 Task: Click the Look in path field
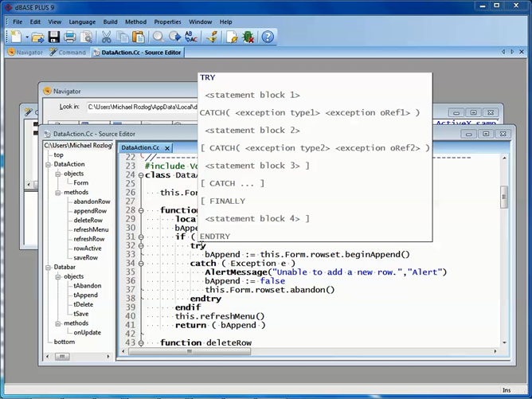pos(139,107)
